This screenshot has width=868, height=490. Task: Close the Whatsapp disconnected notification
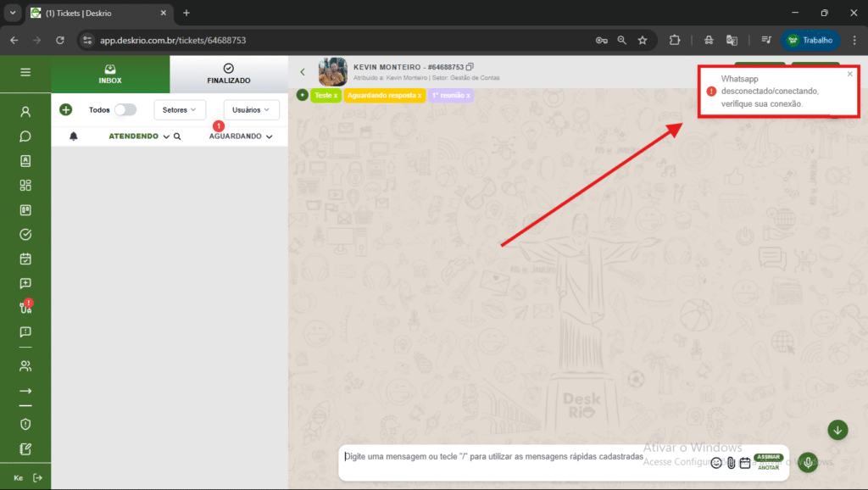pos(850,74)
